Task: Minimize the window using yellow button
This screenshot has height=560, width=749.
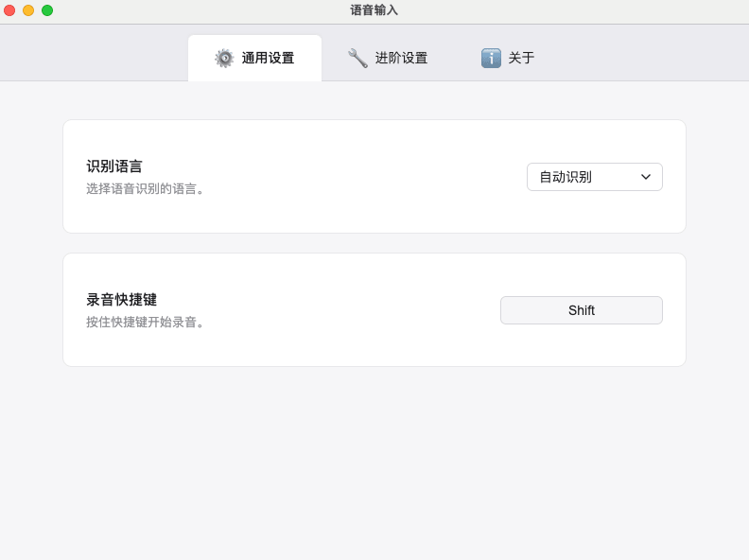Action: point(28,10)
